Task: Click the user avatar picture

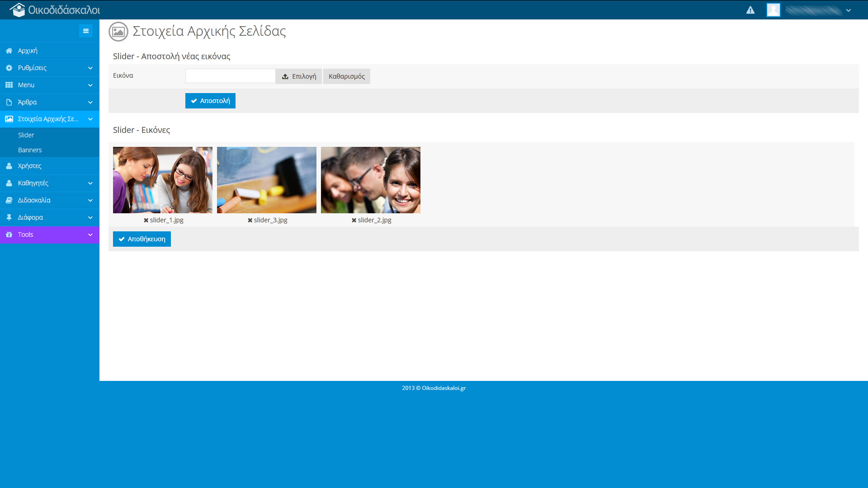Action: 774,10
